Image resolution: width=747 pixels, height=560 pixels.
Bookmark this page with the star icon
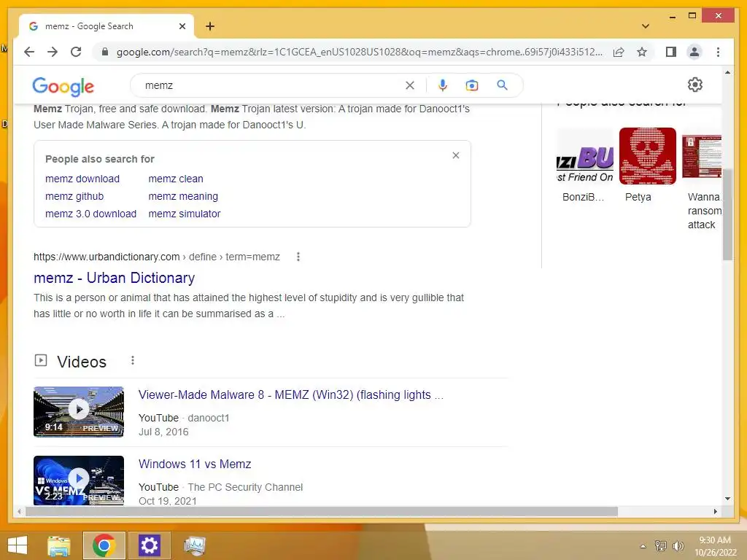tap(642, 52)
